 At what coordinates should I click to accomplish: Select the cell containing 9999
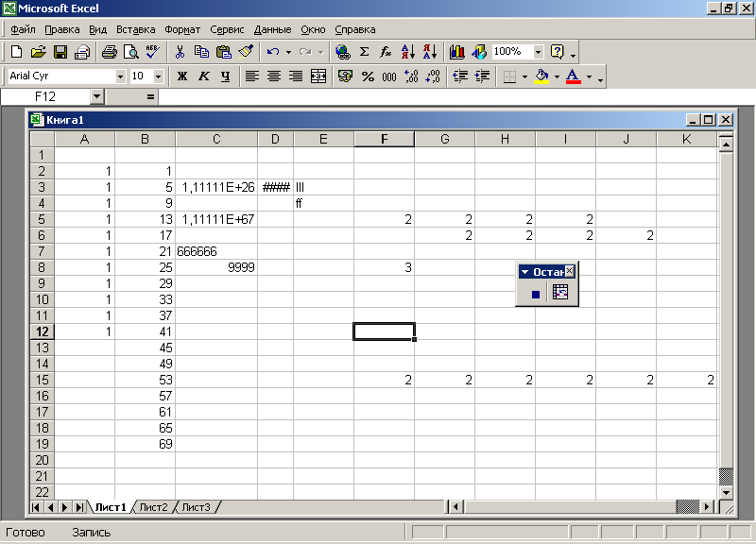(x=216, y=267)
